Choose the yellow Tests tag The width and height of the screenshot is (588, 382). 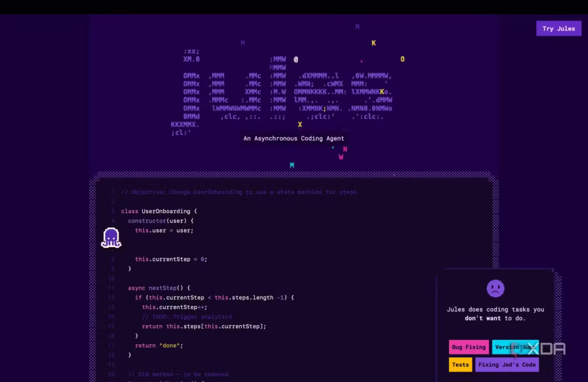coord(460,364)
